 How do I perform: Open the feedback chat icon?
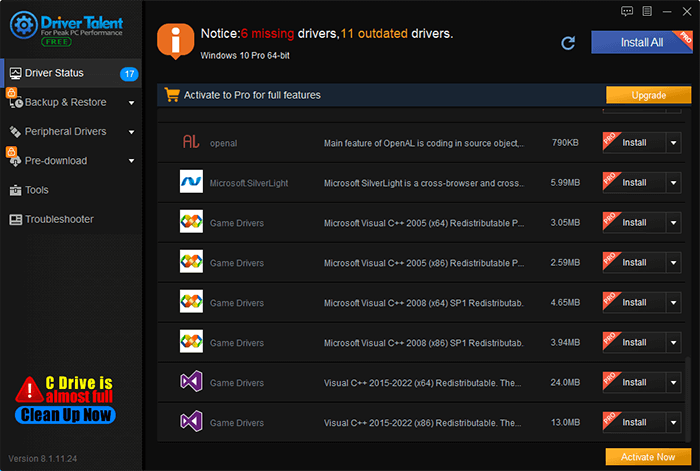coord(627,11)
